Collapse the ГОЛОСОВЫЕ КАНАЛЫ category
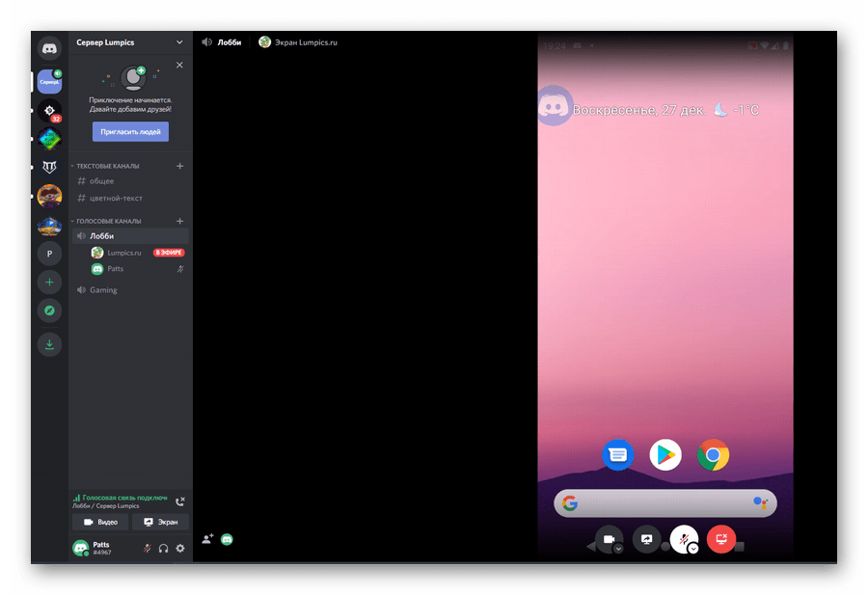The width and height of the screenshot is (868, 595). (x=108, y=221)
